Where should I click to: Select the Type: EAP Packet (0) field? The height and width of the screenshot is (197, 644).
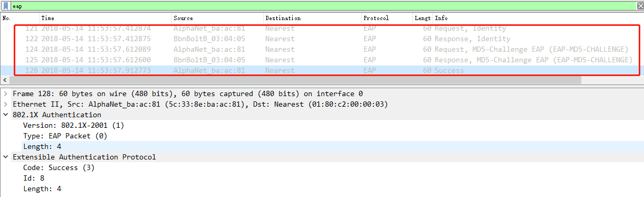[x=65, y=136]
